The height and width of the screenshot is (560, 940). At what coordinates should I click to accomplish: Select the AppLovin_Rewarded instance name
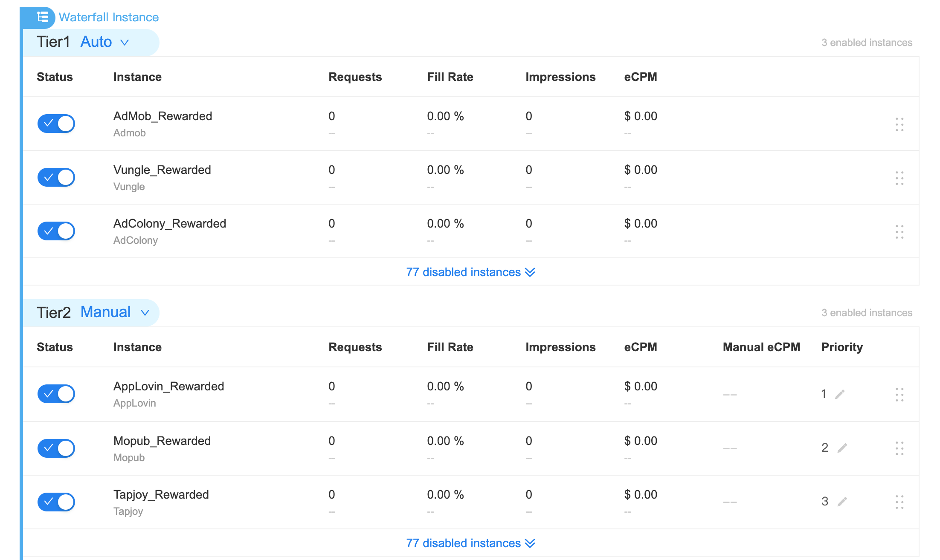[x=168, y=386]
